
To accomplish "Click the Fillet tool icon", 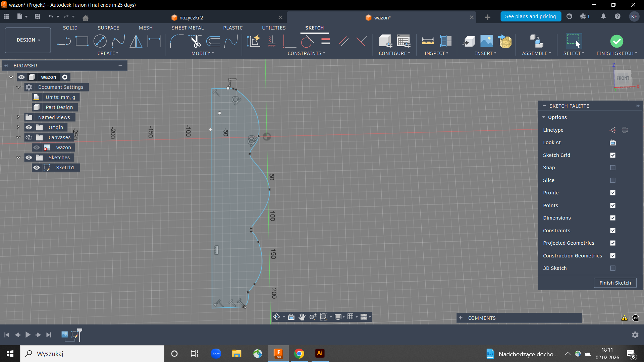I will [x=176, y=41].
